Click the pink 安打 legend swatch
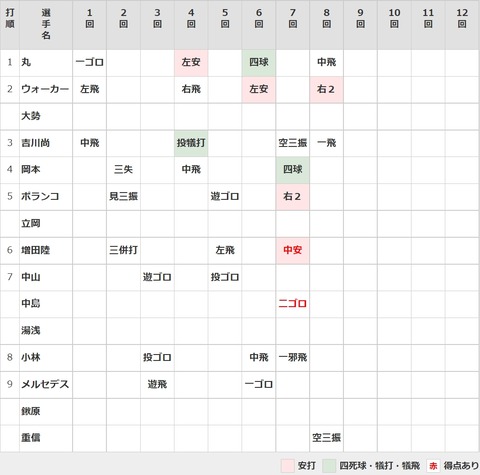 (x=287, y=465)
